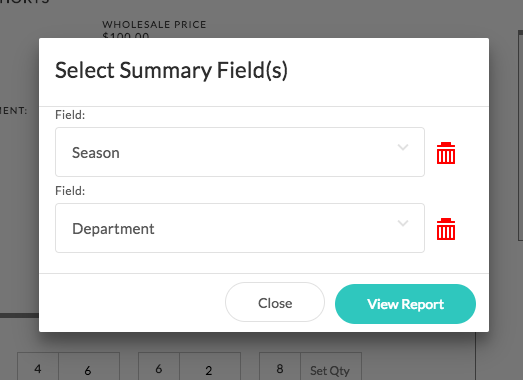Select the quantity cell showing 4
The height and width of the screenshot is (380, 523).
(x=38, y=367)
